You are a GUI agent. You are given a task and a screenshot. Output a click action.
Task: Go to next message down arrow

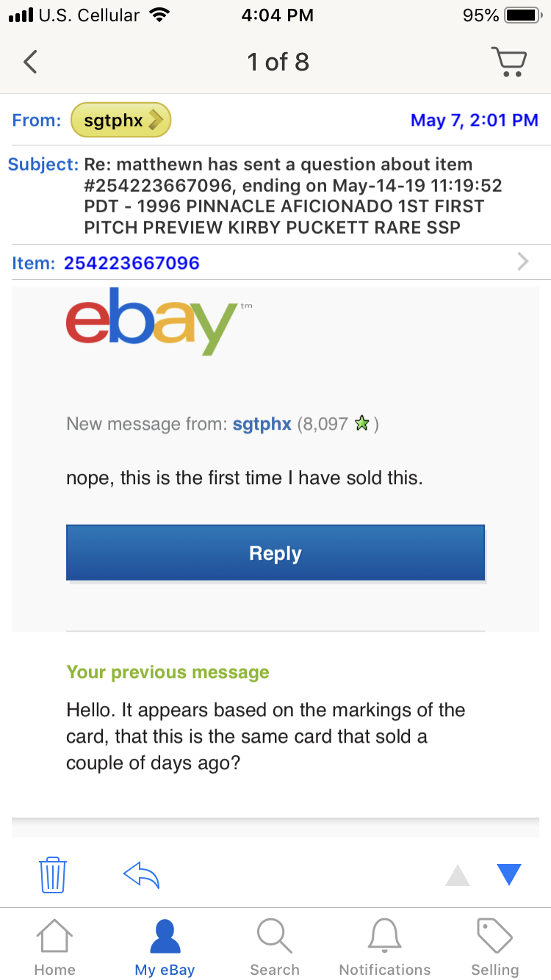pyautogui.click(x=508, y=874)
